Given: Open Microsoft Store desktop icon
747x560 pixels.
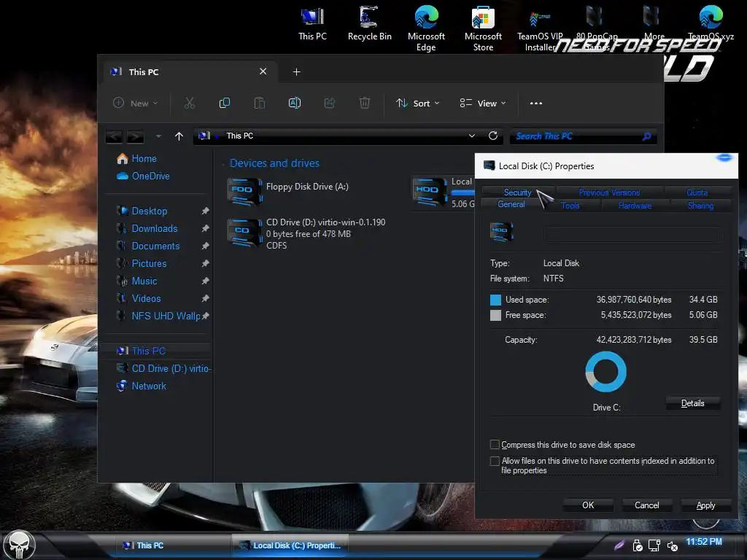Looking at the screenshot, I should (483, 28).
